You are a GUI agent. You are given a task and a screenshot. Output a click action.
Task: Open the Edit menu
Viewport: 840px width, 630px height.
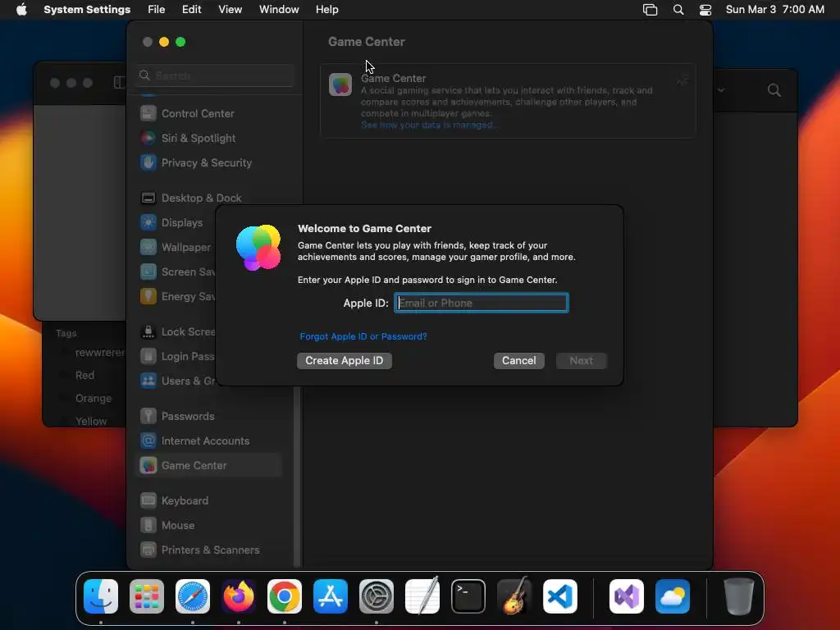[x=191, y=10]
